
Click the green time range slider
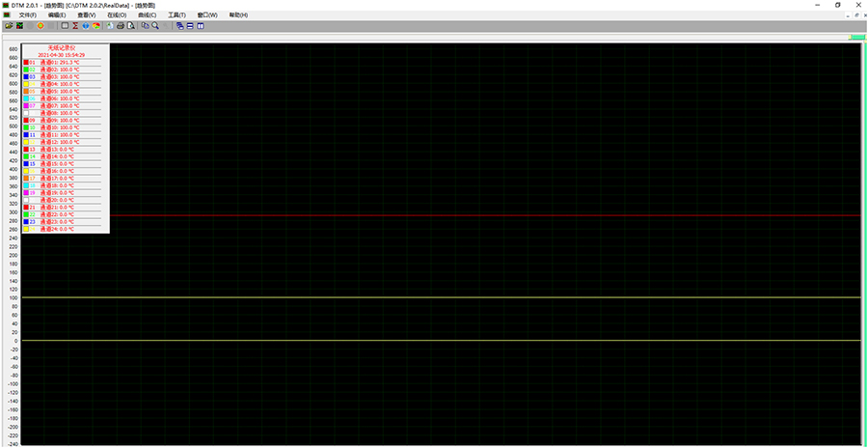tap(856, 38)
